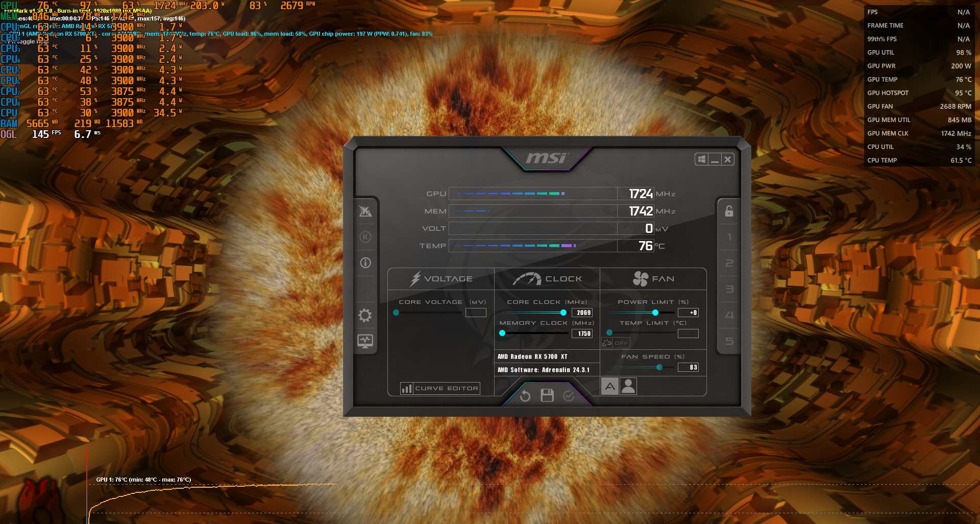Save profile with the floppy disk icon
The width and height of the screenshot is (980, 524).
click(x=547, y=395)
